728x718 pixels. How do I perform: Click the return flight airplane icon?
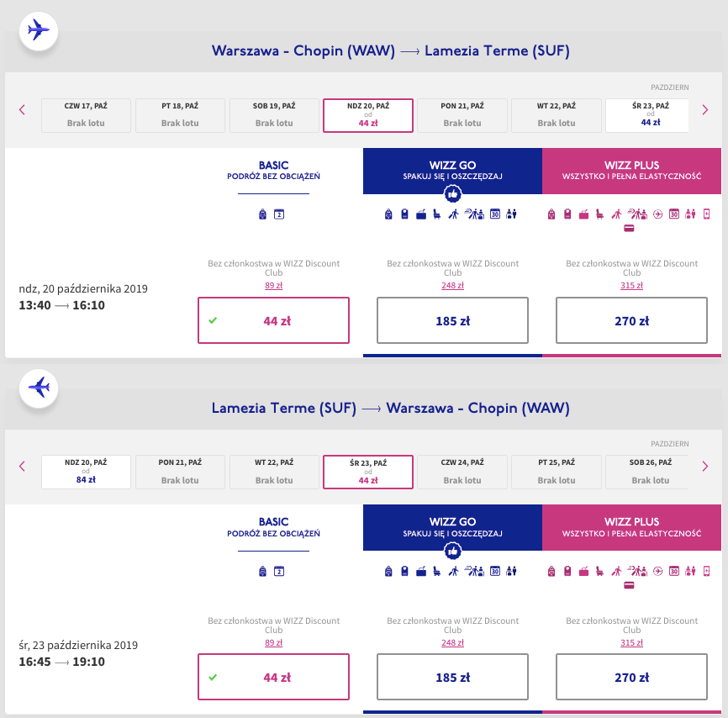(x=39, y=388)
